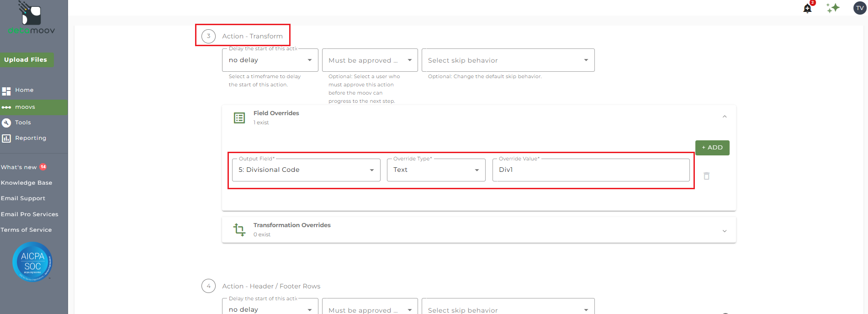
Task: Open the notifications bell icon
Action: pyautogui.click(x=807, y=8)
